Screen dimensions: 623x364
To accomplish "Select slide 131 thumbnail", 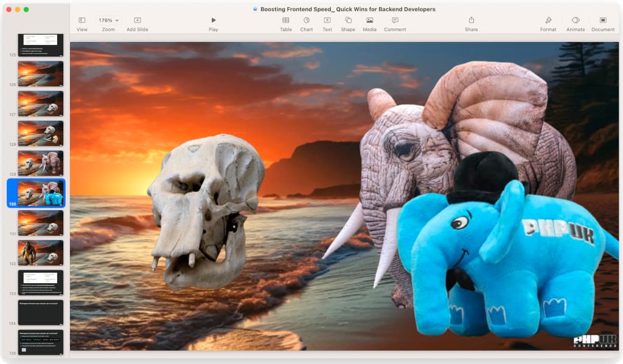I will pos(40,223).
